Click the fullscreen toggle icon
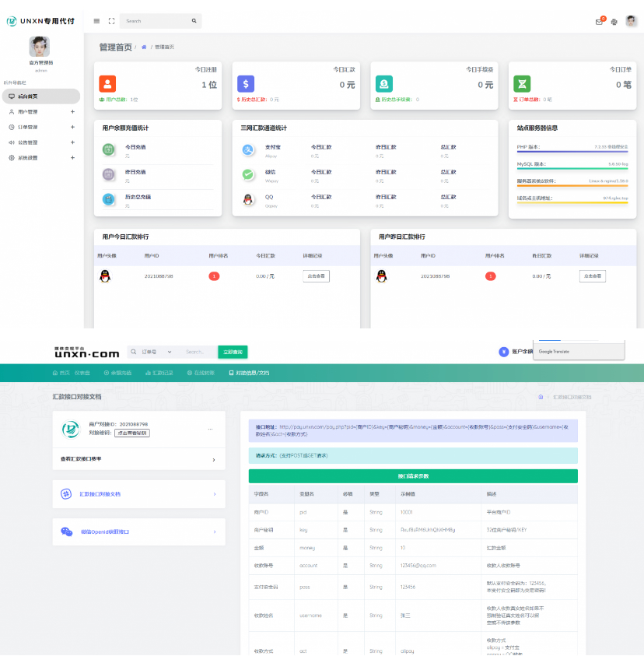 [111, 21]
